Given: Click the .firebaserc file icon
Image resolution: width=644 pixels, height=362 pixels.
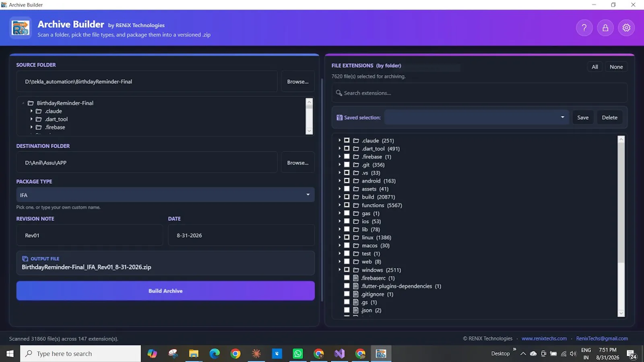Looking at the screenshot, I should (356, 278).
